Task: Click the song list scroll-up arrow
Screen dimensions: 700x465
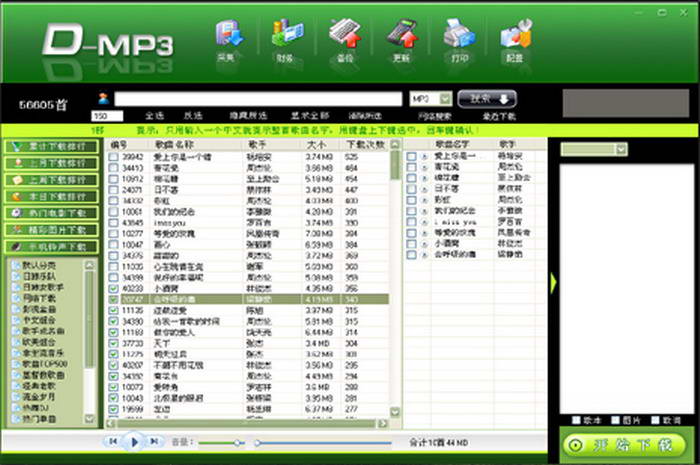Action: click(x=395, y=144)
